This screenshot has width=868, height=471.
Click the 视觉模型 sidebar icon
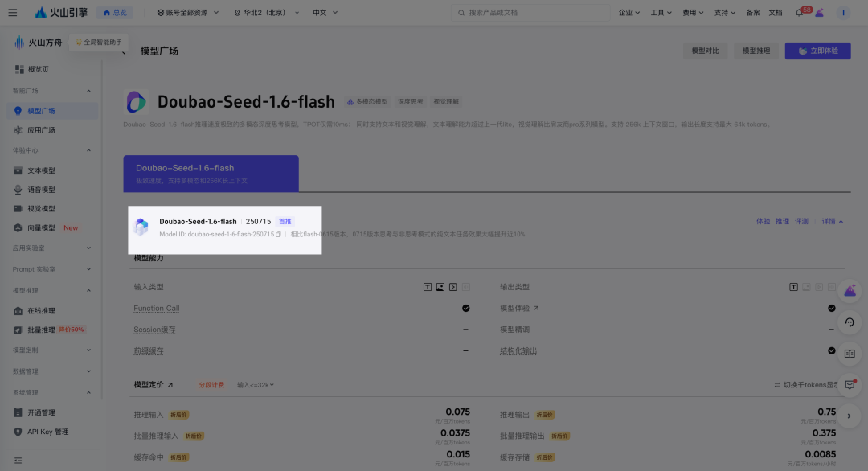click(x=18, y=209)
